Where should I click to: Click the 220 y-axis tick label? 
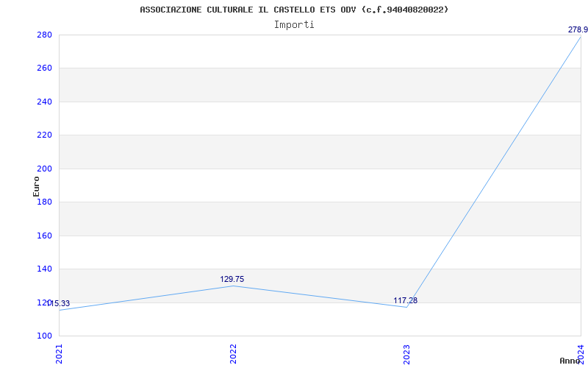[44, 135]
